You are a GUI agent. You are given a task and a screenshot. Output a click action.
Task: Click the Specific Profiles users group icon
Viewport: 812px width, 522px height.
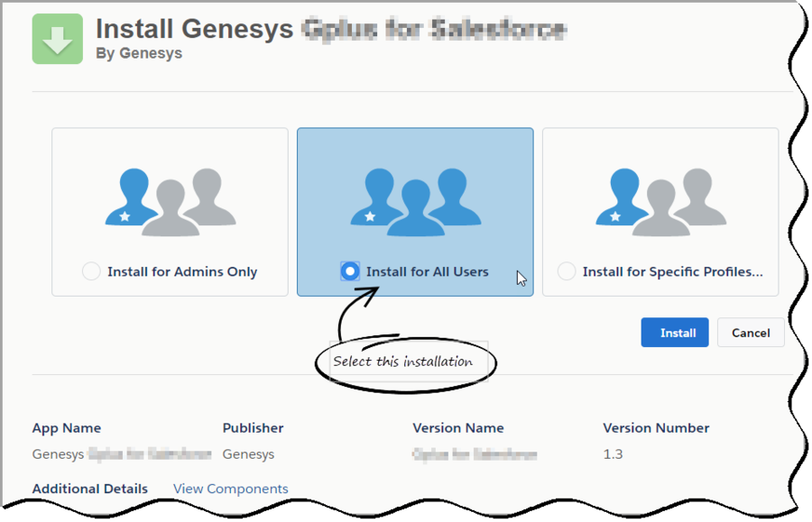660,202
